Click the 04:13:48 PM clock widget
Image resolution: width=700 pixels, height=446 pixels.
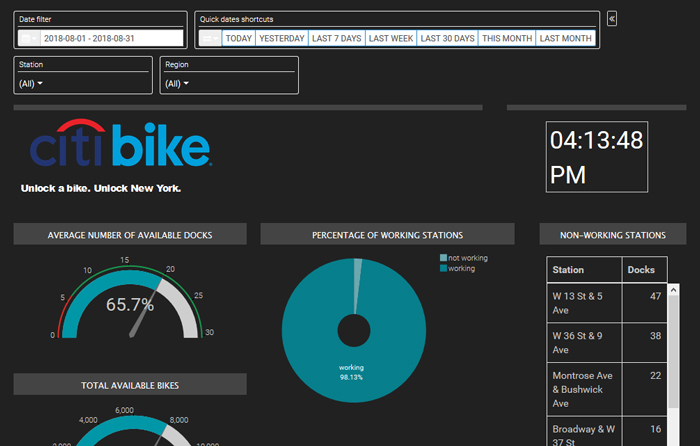coord(597,157)
